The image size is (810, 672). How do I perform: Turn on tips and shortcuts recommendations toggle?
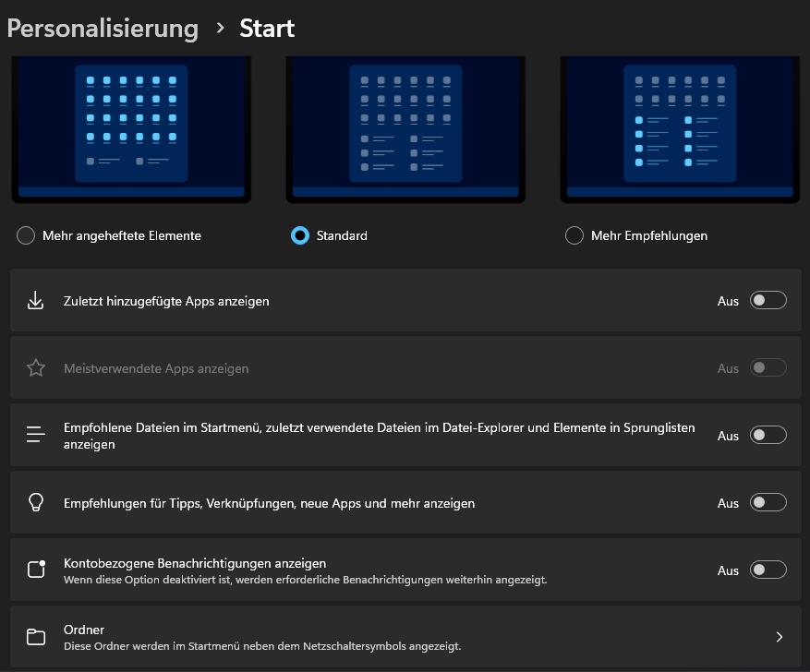coord(768,503)
